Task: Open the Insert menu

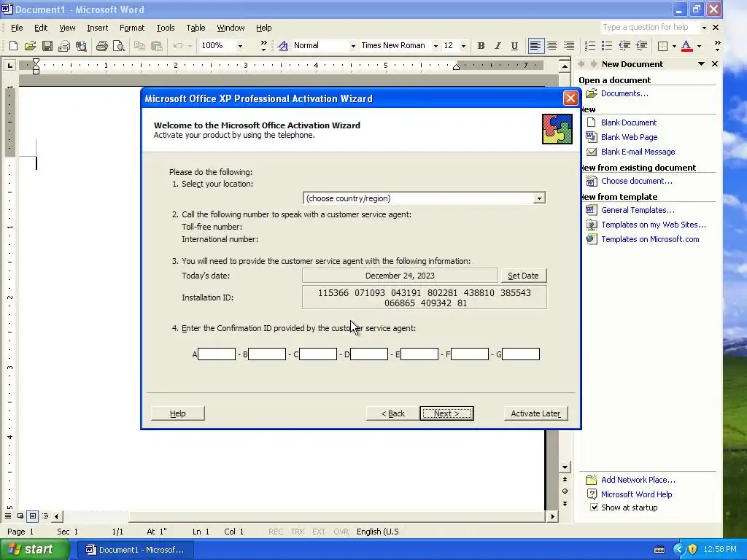Action: pos(98,28)
